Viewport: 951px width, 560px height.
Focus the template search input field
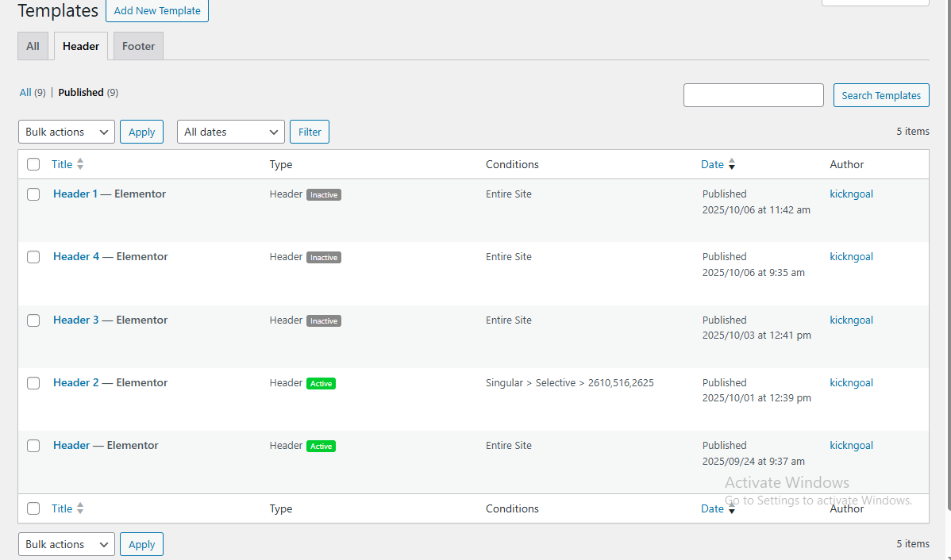pos(753,95)
